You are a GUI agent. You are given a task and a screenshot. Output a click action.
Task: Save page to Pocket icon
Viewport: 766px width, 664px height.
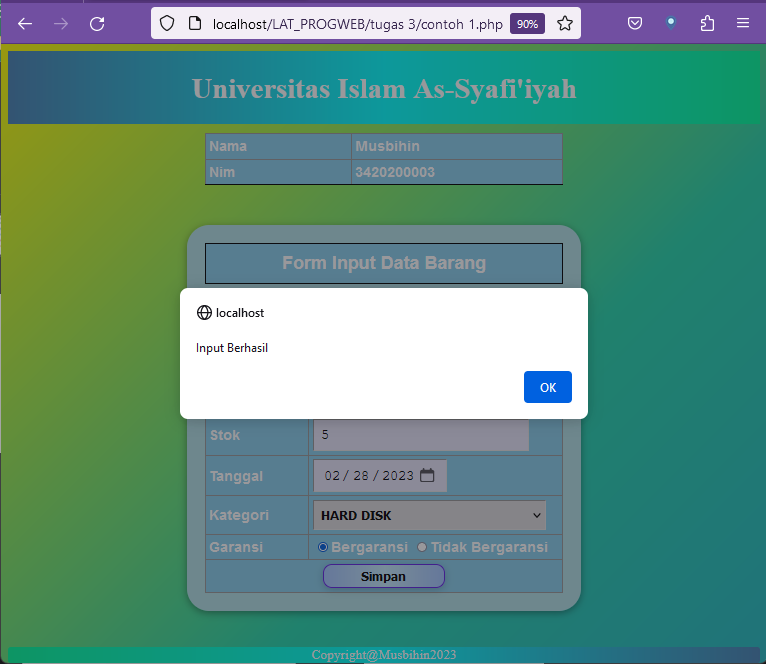(x=635, y=23)
